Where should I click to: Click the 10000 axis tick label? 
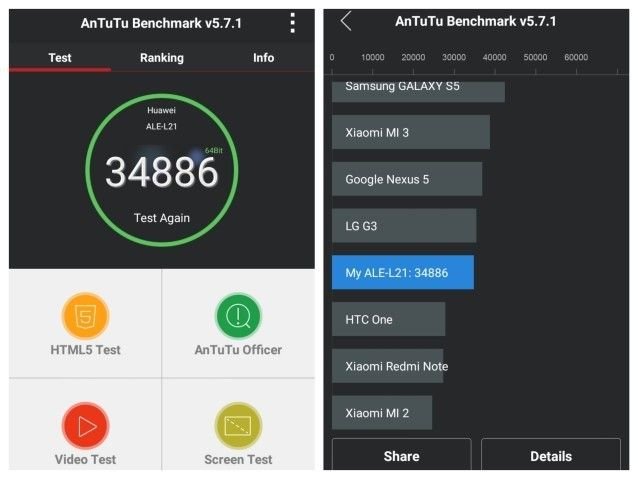373,57
